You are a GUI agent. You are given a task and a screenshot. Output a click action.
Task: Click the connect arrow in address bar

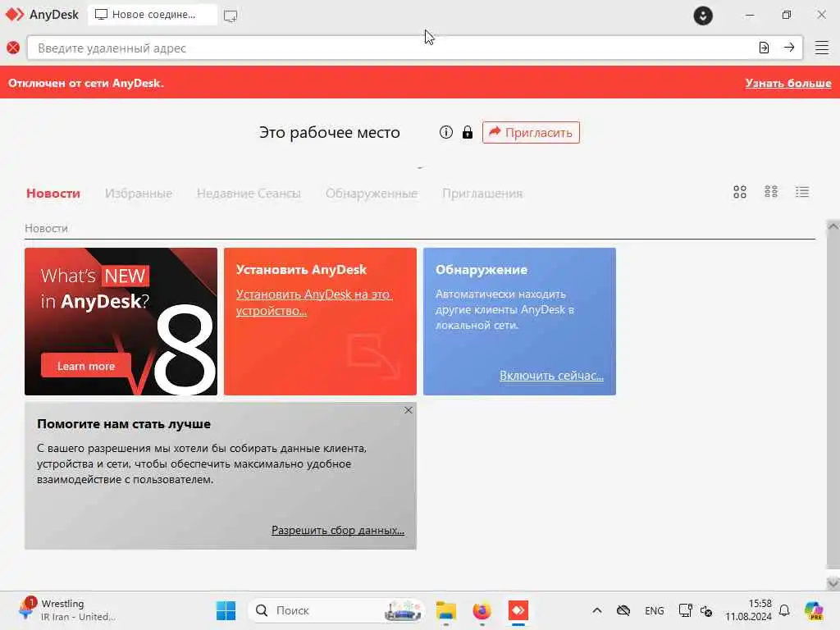pyautogui.click(x=789, y=48)
